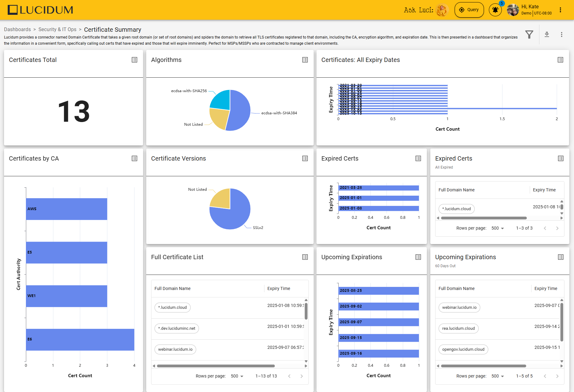574x392 pixels.
Task: Open Certificate Versions panel details icon
Action: [x=305, y=158]
